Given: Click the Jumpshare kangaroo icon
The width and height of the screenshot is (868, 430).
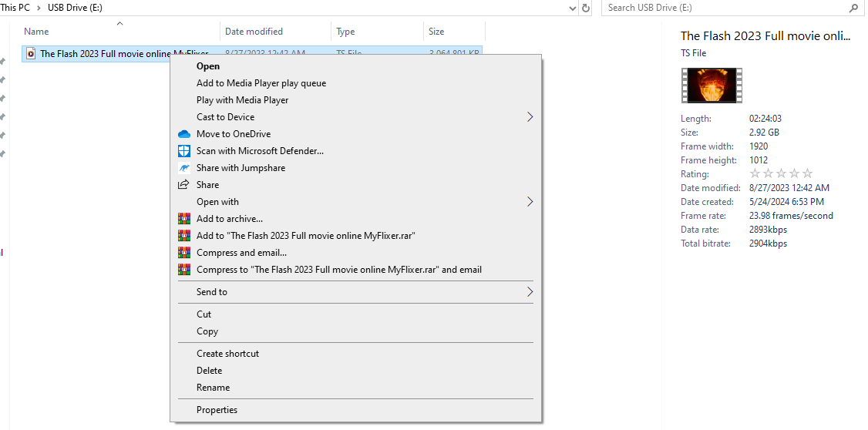Looking at the screenshot, I should [183, 168].
